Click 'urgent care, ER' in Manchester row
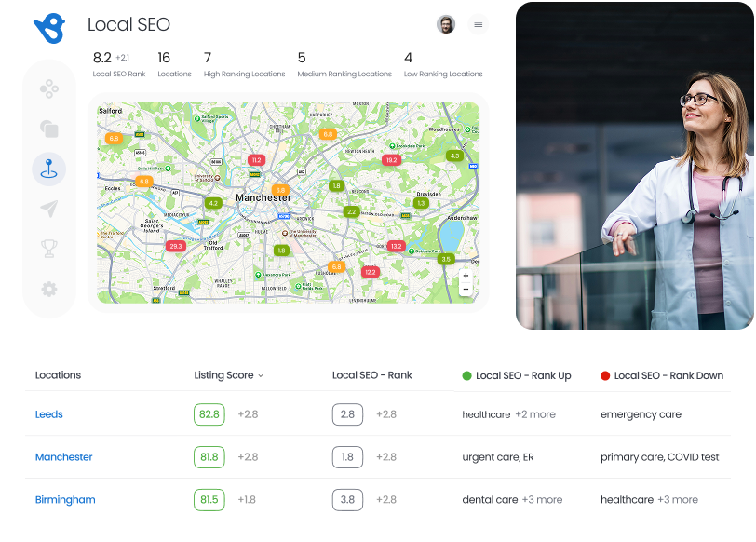756x542 pixels. [x=498, y=457]
